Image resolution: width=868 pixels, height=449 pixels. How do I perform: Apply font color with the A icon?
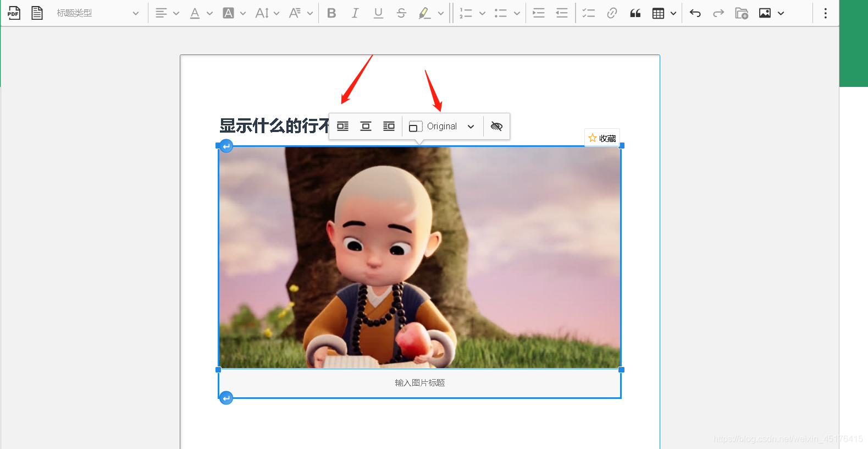(x=195, y=13)
